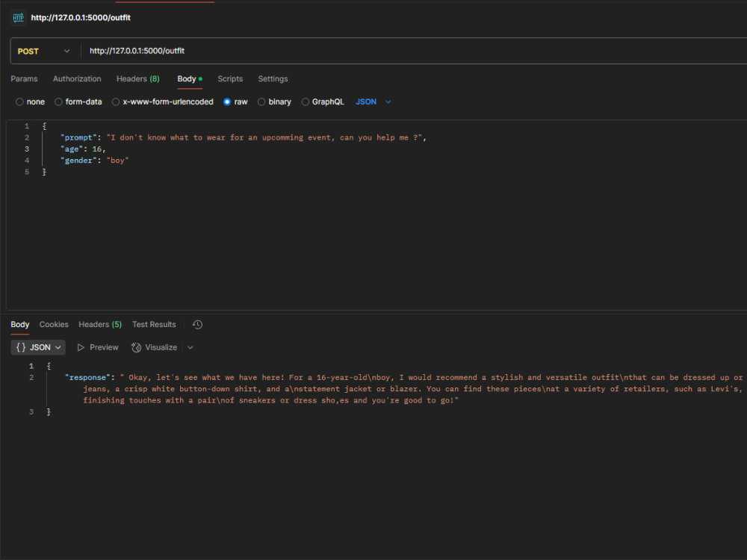This screenshot has width=747, height=560.
Task: Select the none body option
Action: click(x=30, y=102)
